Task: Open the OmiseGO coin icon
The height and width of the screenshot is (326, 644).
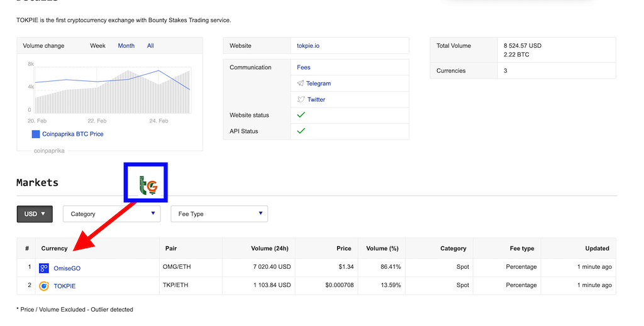Action: click(x=43, y=268)
